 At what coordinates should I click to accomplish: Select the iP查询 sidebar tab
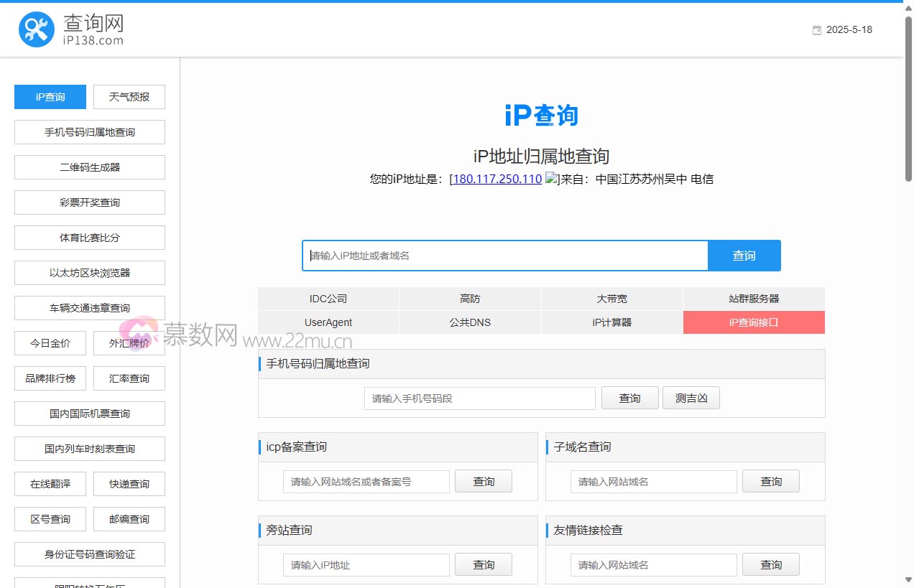click(x=50, y=96)
